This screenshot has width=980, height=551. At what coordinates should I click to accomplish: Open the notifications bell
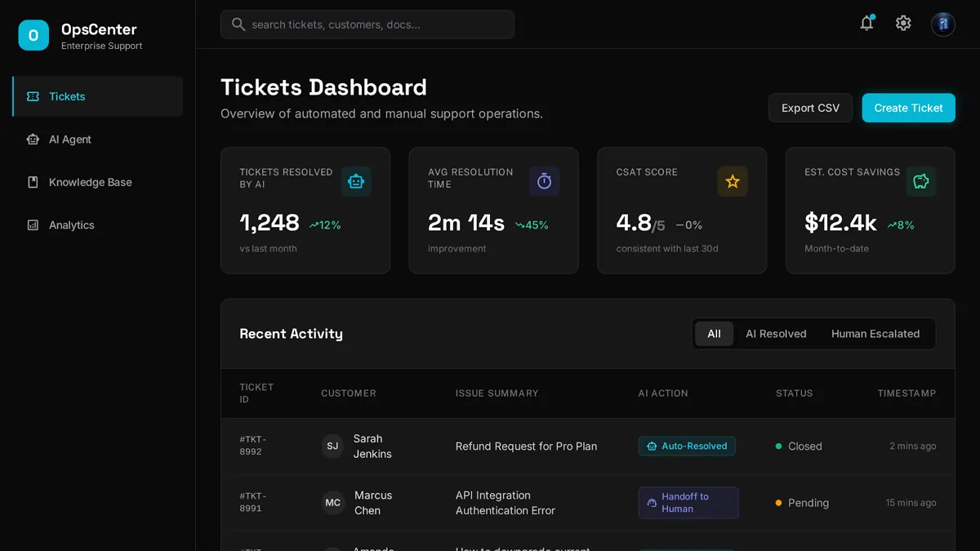(866, 24)
